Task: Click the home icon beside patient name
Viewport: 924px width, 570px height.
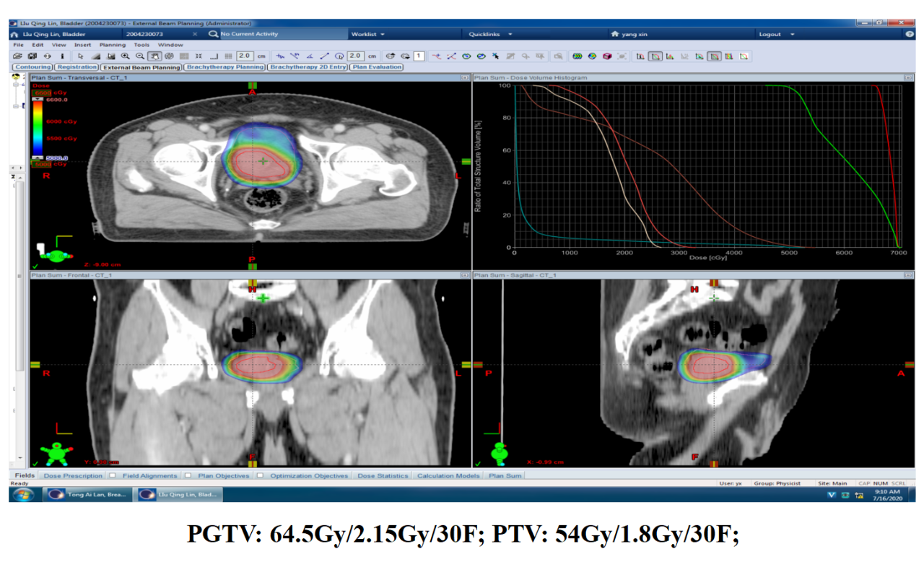Action: click(14, 34)
